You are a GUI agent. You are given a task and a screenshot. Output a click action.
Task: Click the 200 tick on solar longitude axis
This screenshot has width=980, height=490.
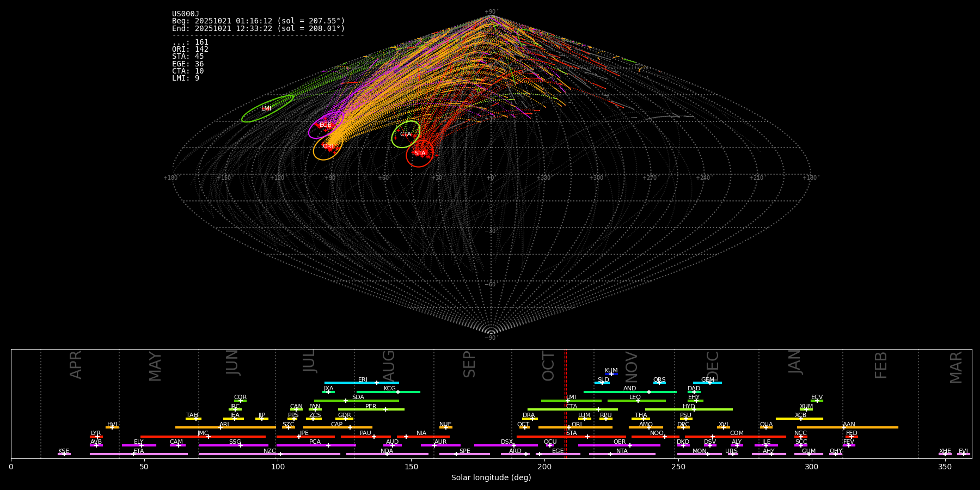544,467
